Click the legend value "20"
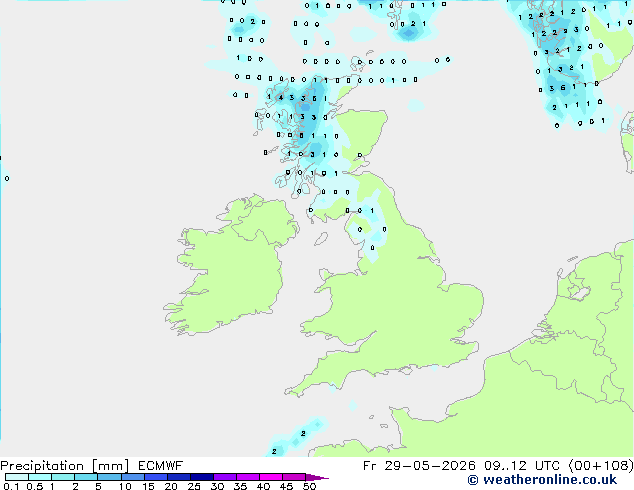The width and height of the screenshot is (634, 490). 171,486
